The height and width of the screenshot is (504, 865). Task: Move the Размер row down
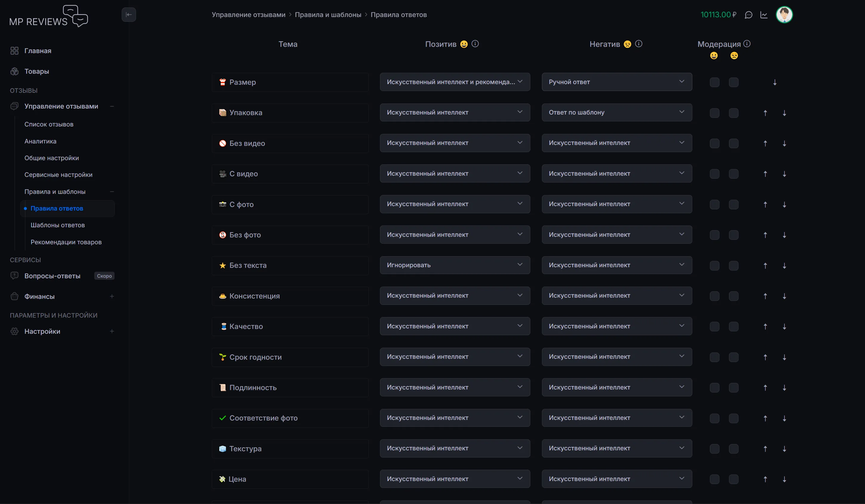tap(775, 82)
